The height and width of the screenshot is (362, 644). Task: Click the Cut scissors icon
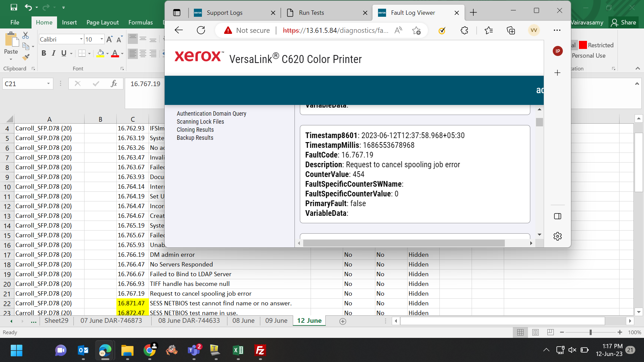(26, 35)
